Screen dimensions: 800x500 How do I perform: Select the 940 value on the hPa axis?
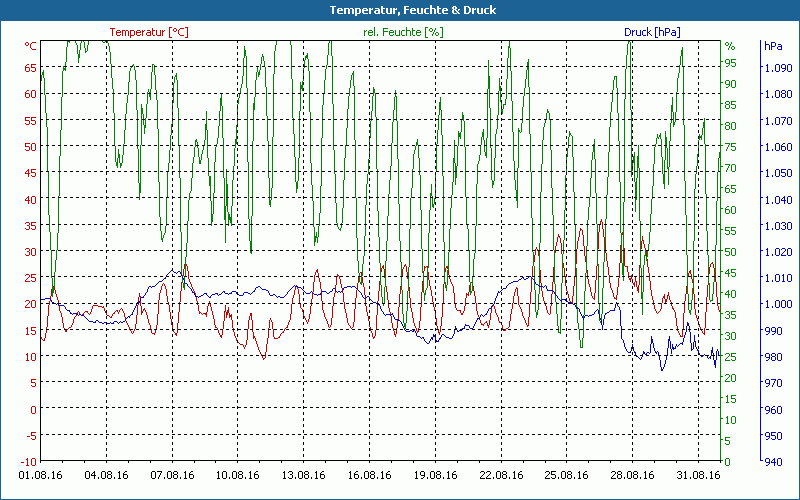pyautogui.click(x=774, y=461)
